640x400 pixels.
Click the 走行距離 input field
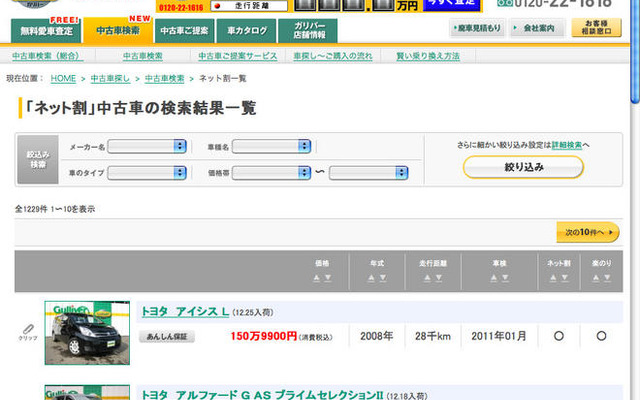click(249, 6)
